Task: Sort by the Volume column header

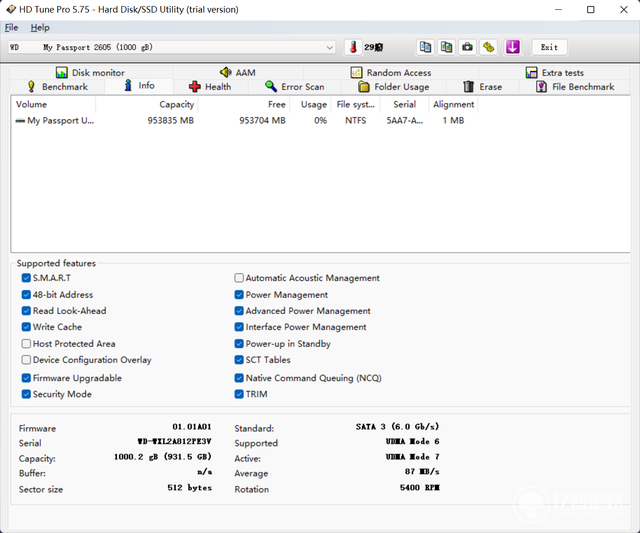Action: click(x=53, y=104)
